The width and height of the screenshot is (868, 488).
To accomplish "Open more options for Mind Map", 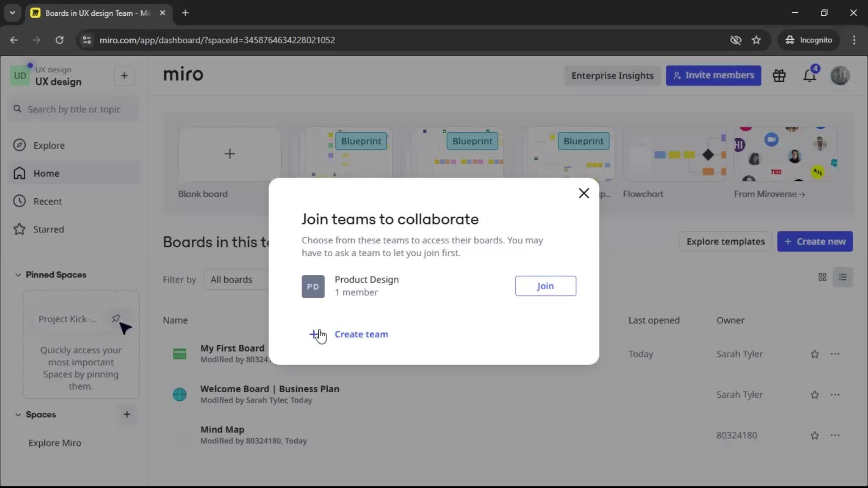I will [x=835, y=436].
